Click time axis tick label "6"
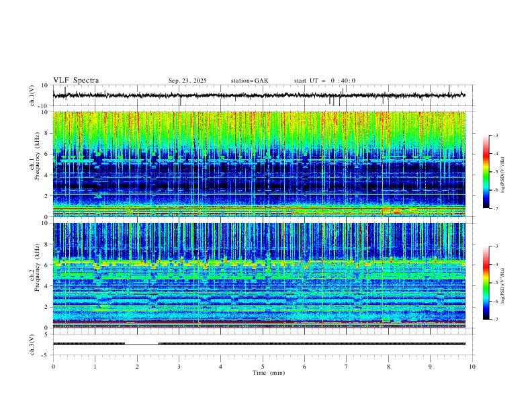The image size is (532, 411). (x=304, y=367)
